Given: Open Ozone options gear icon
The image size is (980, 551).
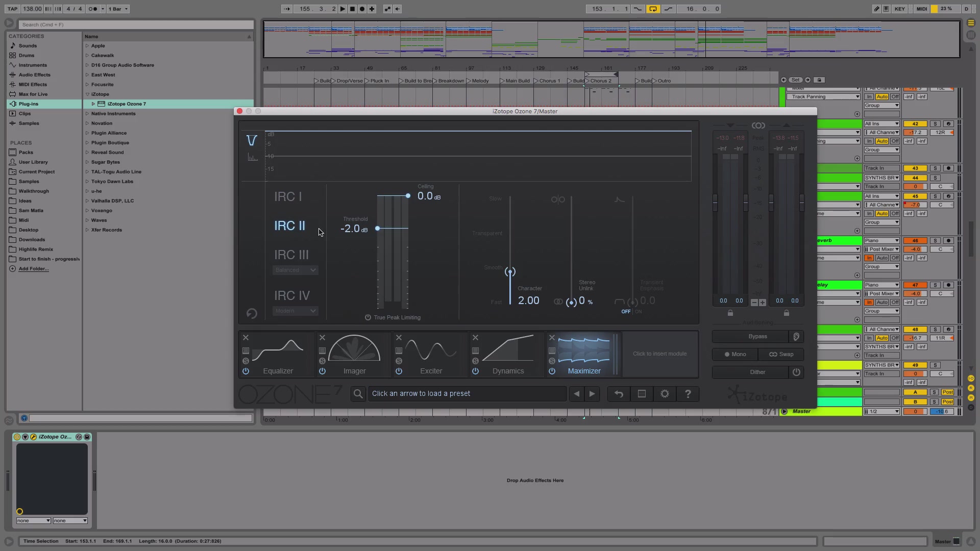Looking at the screenshot, I should tap(665, 394).
